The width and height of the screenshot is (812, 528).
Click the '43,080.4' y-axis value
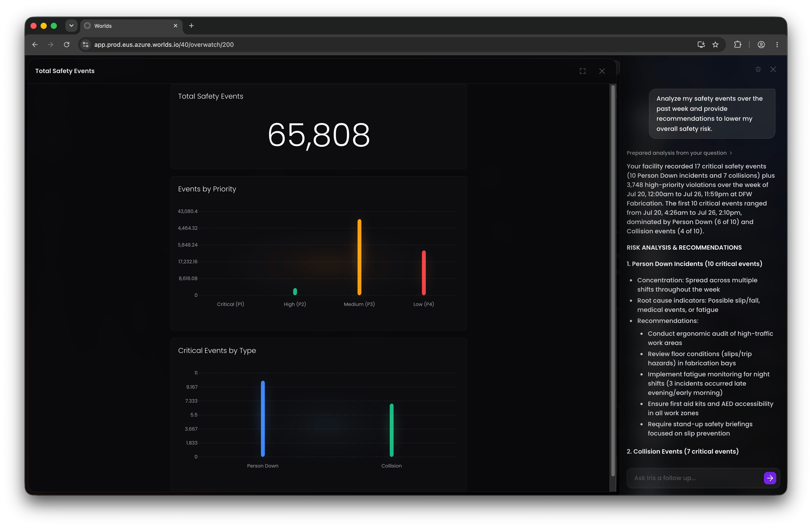click(188, 211)
